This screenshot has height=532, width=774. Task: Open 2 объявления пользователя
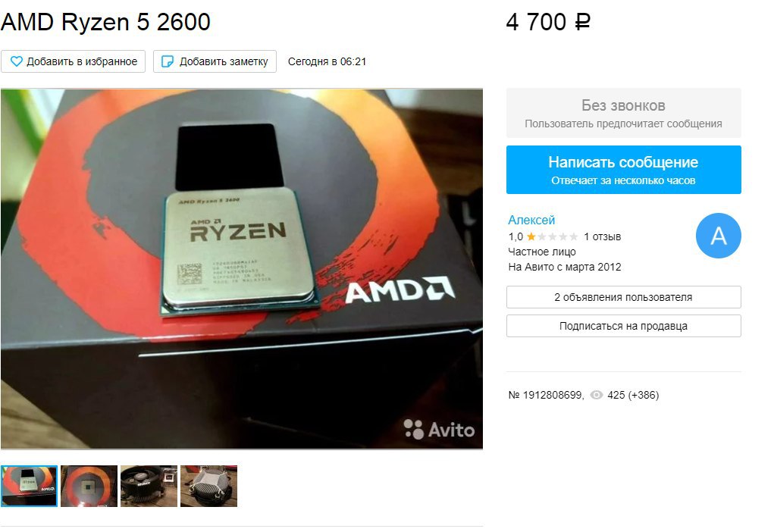[623, 297]
